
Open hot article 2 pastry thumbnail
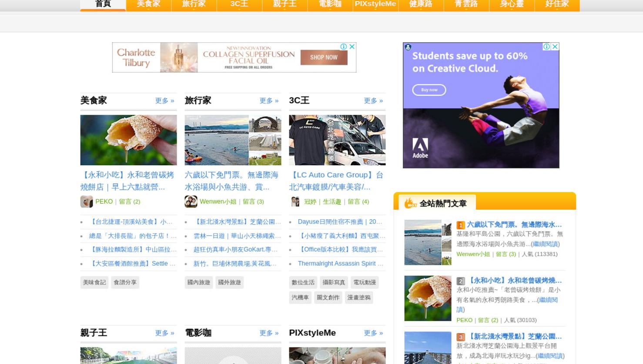point(428,298)
